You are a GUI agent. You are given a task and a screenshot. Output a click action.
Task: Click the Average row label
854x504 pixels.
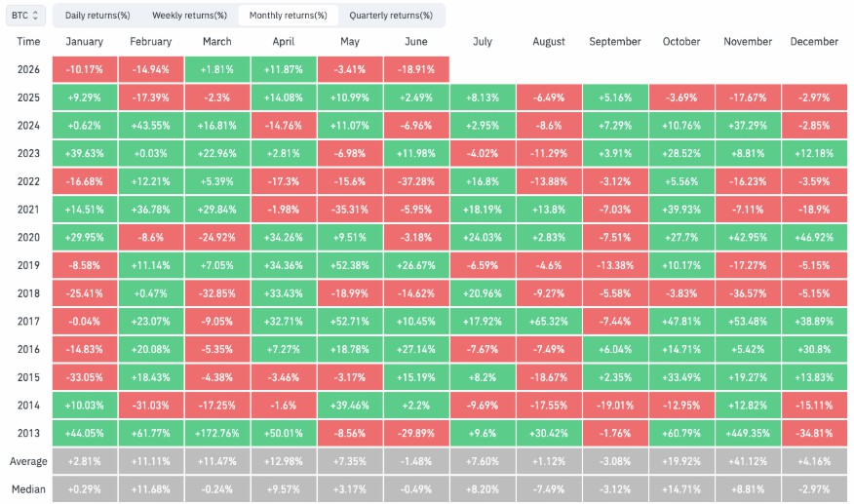(x=28, y=461)
